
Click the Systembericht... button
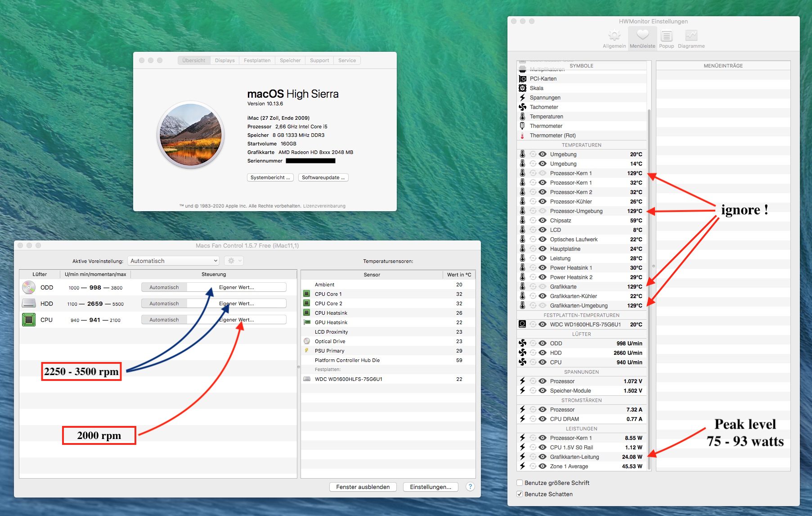pos(270,177)
